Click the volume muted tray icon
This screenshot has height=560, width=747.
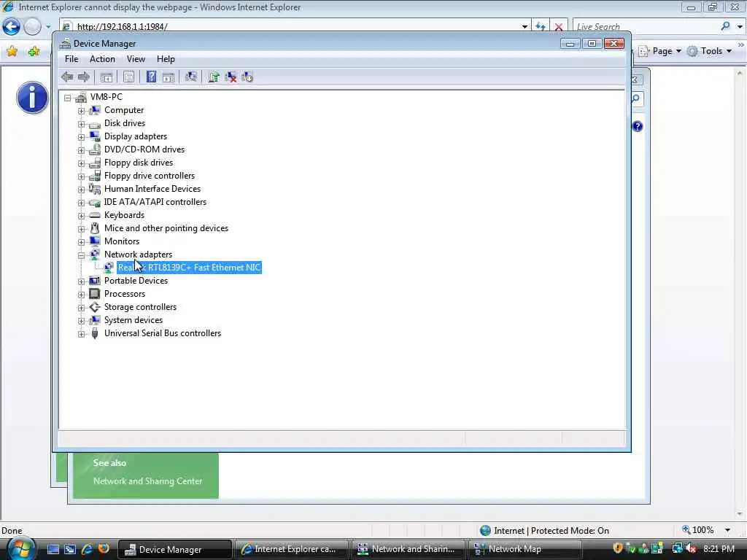[691, 549]
